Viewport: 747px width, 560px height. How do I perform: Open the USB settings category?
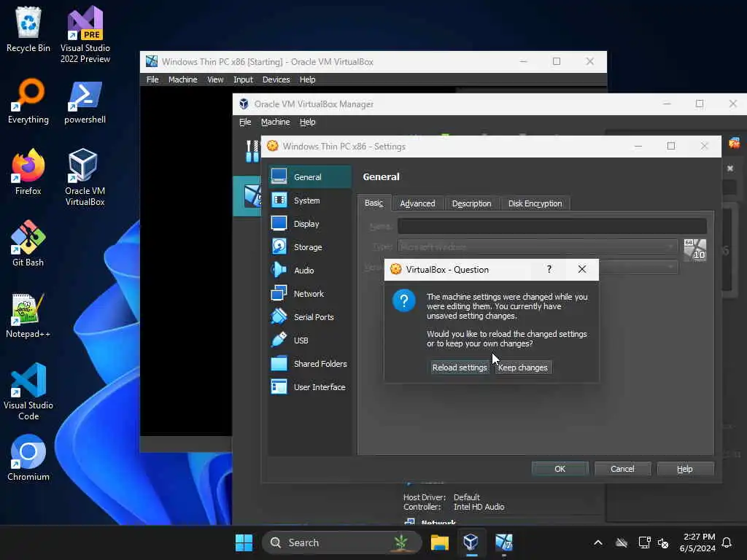(309, 340)
